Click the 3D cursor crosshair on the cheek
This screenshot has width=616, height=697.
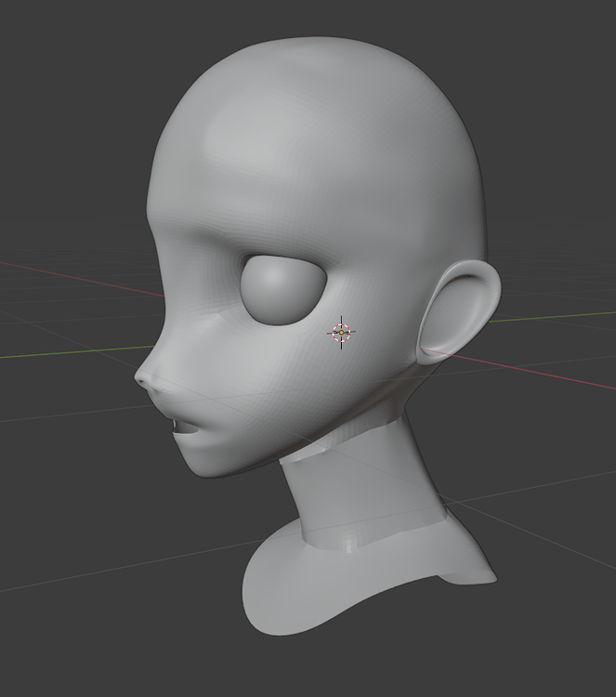click(341, 332)
